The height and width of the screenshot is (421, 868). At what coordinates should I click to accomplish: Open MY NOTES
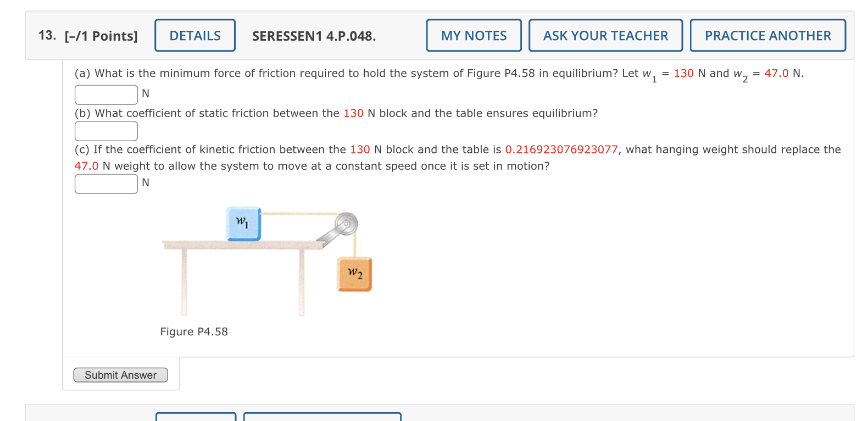(474, 35)
